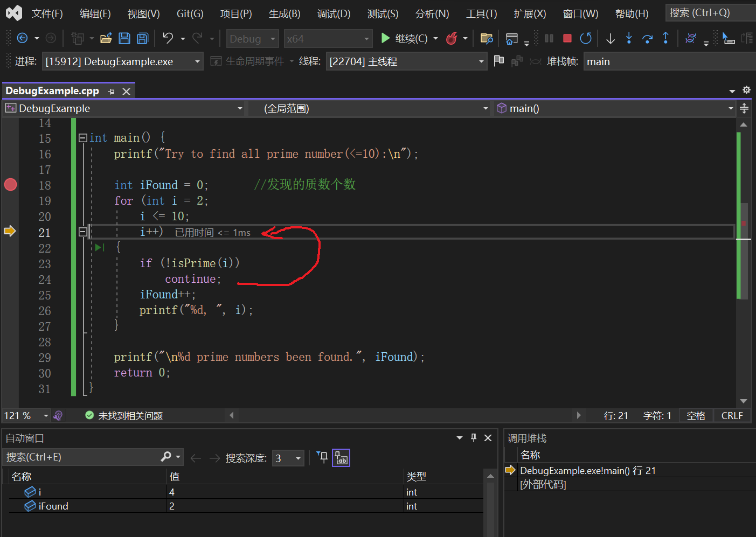Click the search box Ctrl+Q
The image size is (756, 537).
tap(710, 12)
